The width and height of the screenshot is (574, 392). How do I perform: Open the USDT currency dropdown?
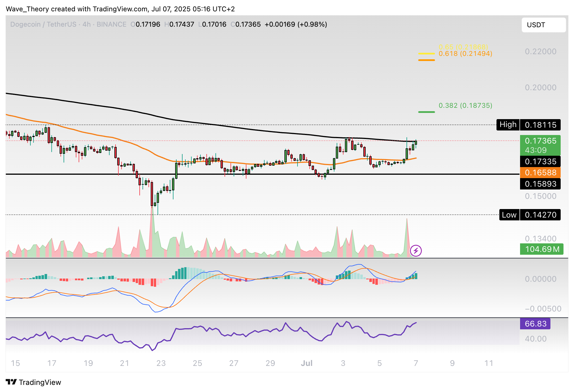(x=543, y=25)
